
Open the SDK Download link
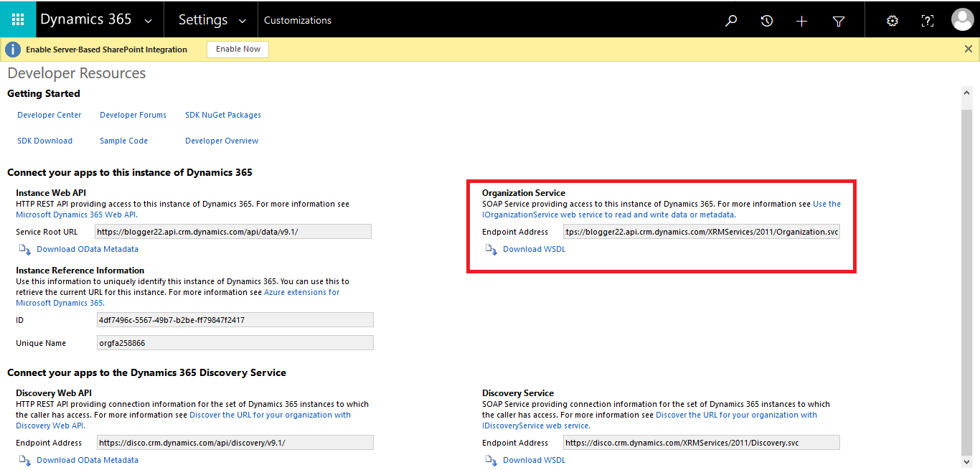point(45,141)
